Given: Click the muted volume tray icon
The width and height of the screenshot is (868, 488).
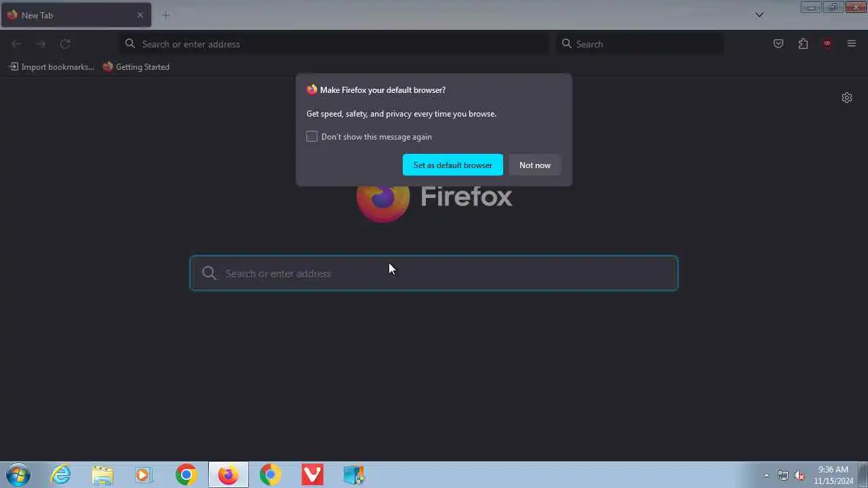Looking at the screenshot, I should (800, 475).
